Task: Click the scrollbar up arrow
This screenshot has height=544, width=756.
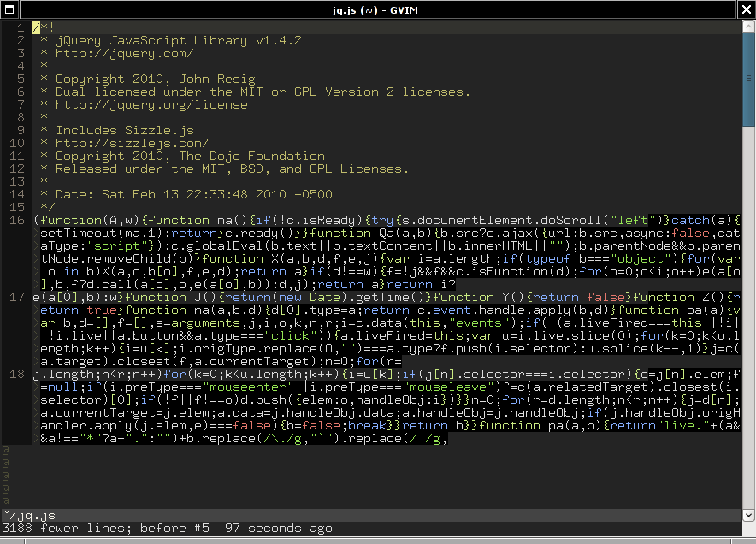Action: (x=748, y=26)
